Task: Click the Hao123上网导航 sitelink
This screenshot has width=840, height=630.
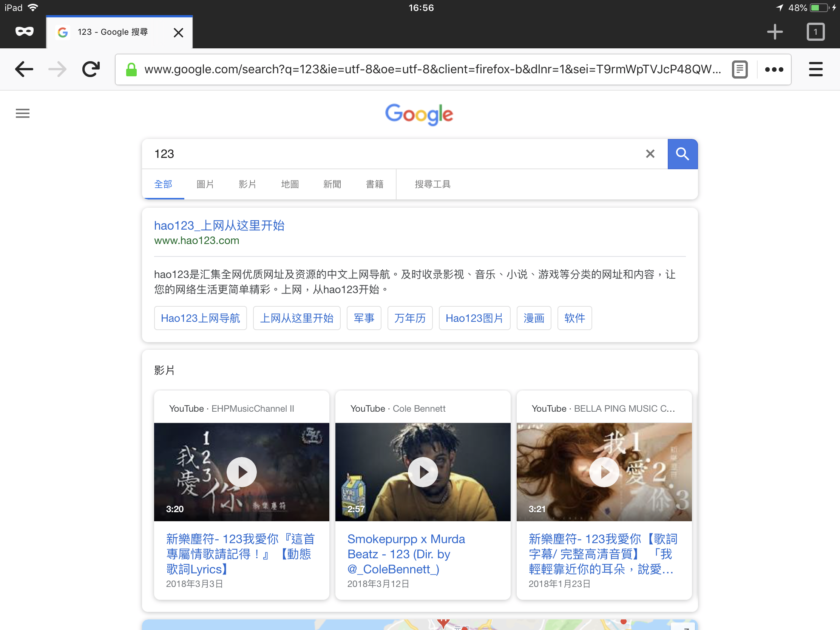Action: (x=201, y=318)
